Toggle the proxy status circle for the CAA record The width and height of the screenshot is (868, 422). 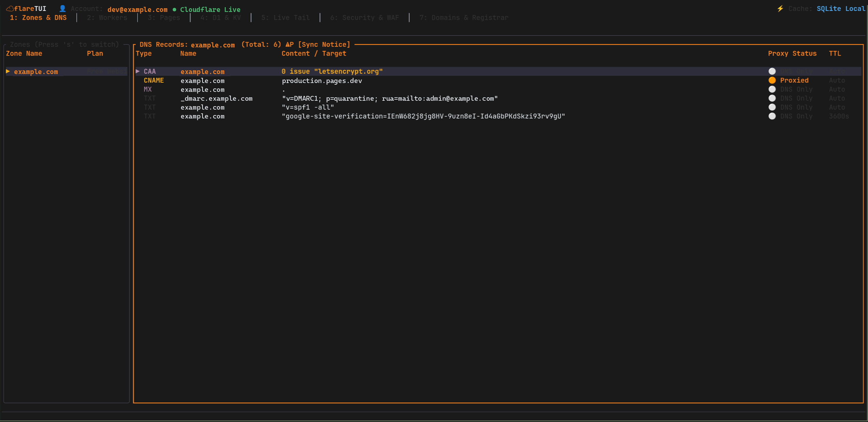pos(772,71)
